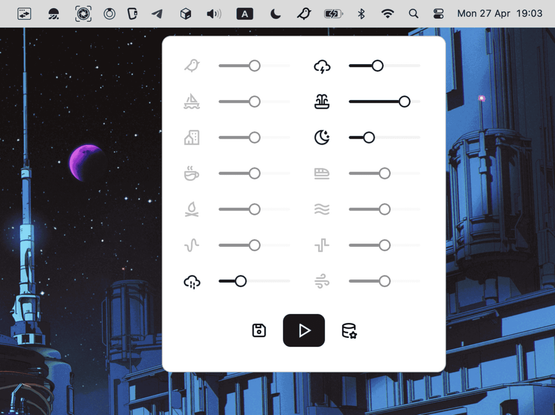The height and width of the screenshot is (415, 555).
Task: Open the sound volume menu bar icon
Action: pos(214,14)
